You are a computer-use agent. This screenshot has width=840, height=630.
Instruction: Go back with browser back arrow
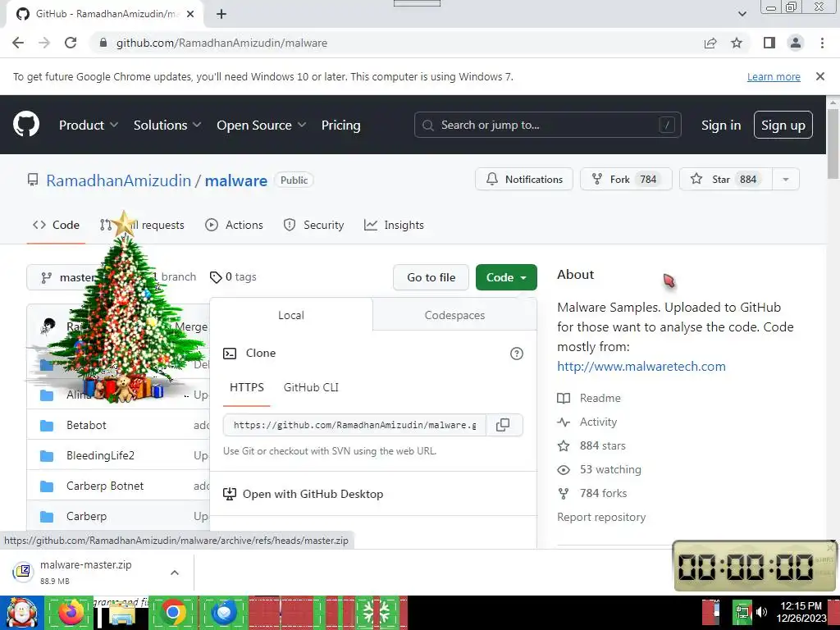18,43
